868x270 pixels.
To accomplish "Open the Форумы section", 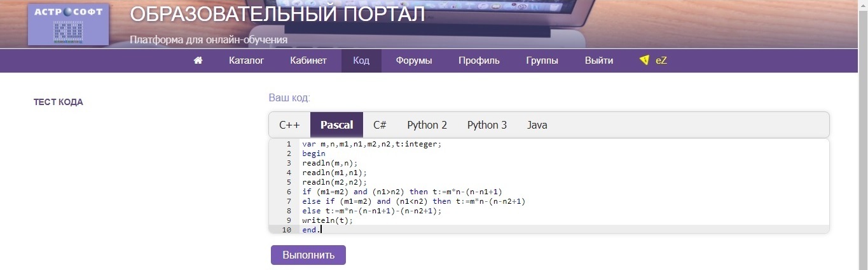I will [414, 60].
